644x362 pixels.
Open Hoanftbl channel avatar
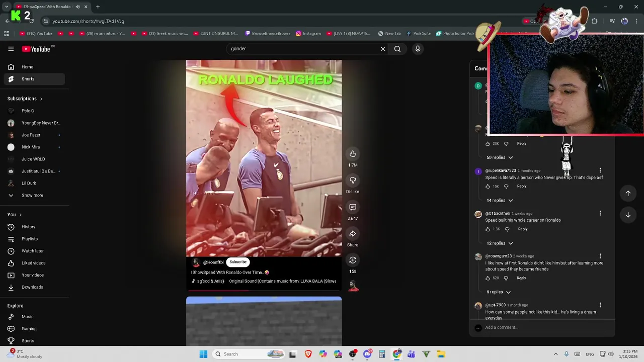[x=196, y=262]
